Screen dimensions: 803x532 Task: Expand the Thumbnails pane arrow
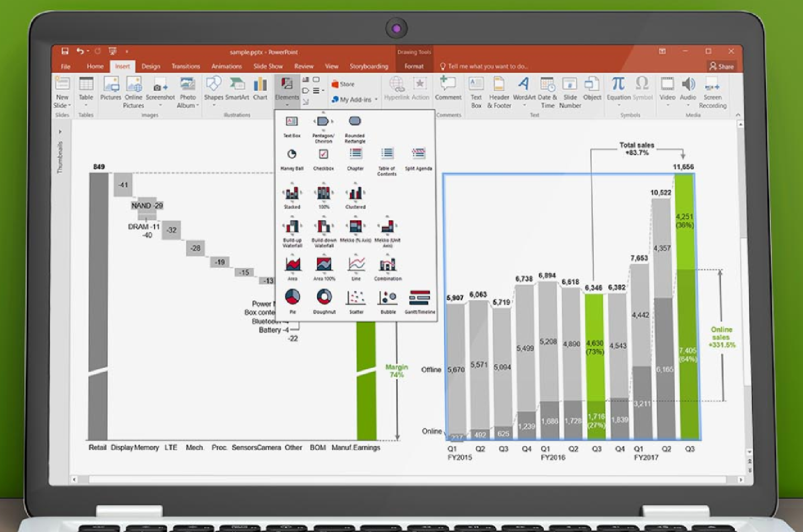tap(60, 132)
